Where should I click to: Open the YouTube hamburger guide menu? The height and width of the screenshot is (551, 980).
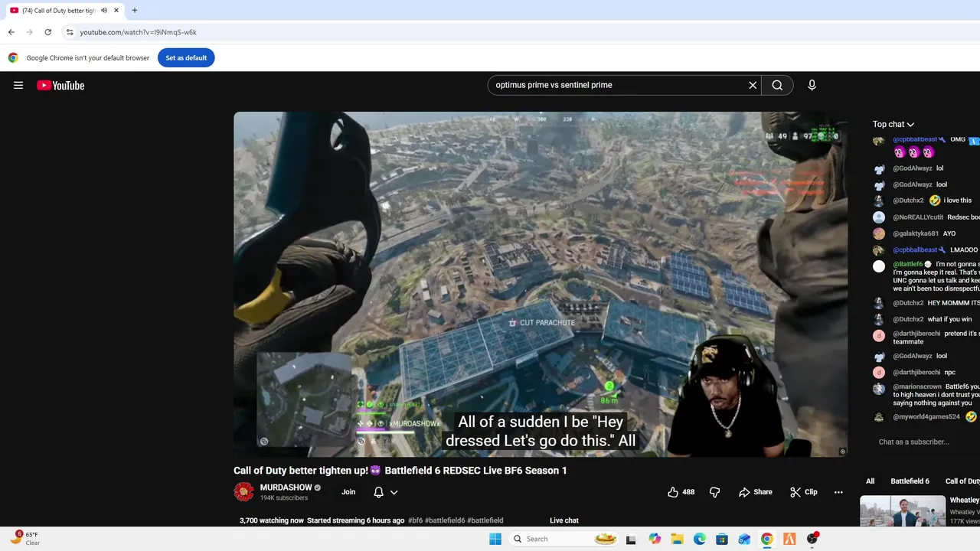[18, 85]
